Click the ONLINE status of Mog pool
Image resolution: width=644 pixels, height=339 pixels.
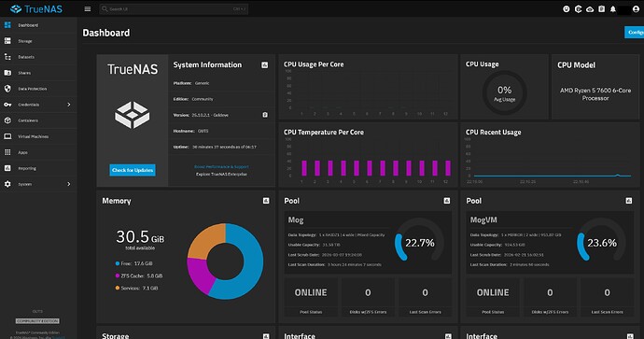pyautogui.click(x=311, y=292)
